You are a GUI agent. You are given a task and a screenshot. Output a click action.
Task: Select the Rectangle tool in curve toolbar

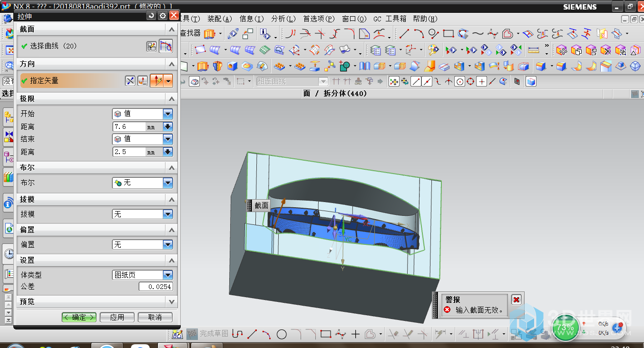coord(448,34)
